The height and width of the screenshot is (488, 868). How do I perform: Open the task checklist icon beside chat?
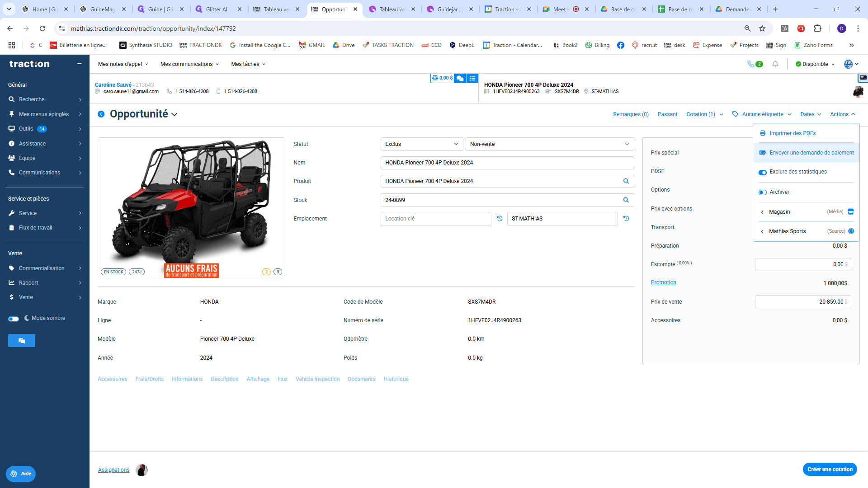click(x=472, y=78)
